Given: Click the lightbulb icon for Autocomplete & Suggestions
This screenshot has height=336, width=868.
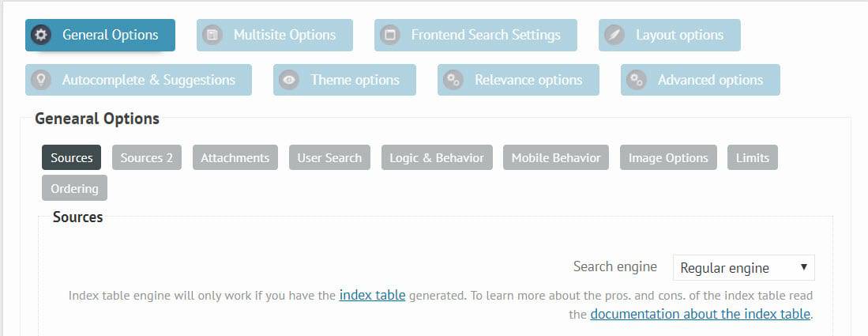Looking at the screenshot, I should pyautogui.click(x=40, y=80).
